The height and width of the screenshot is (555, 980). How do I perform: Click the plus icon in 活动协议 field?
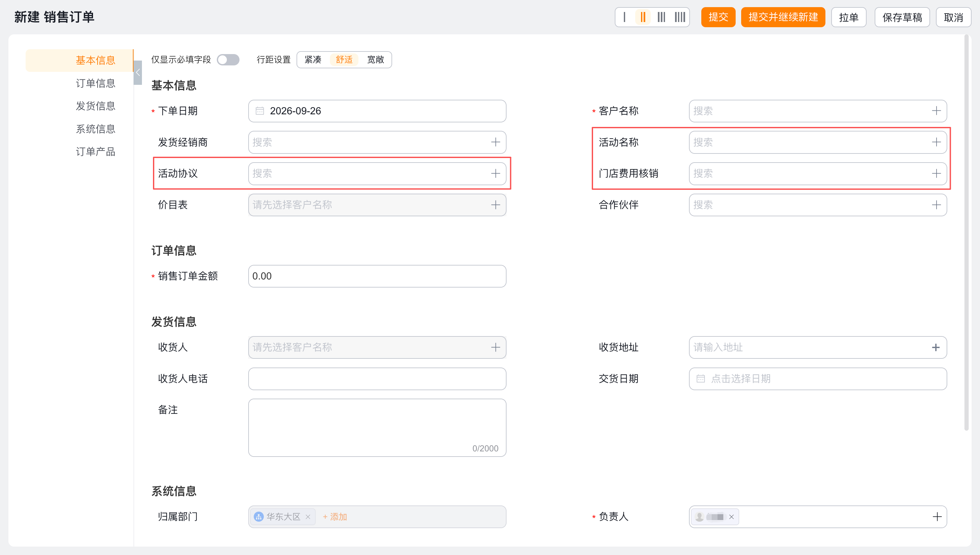[x=496, y=174]
